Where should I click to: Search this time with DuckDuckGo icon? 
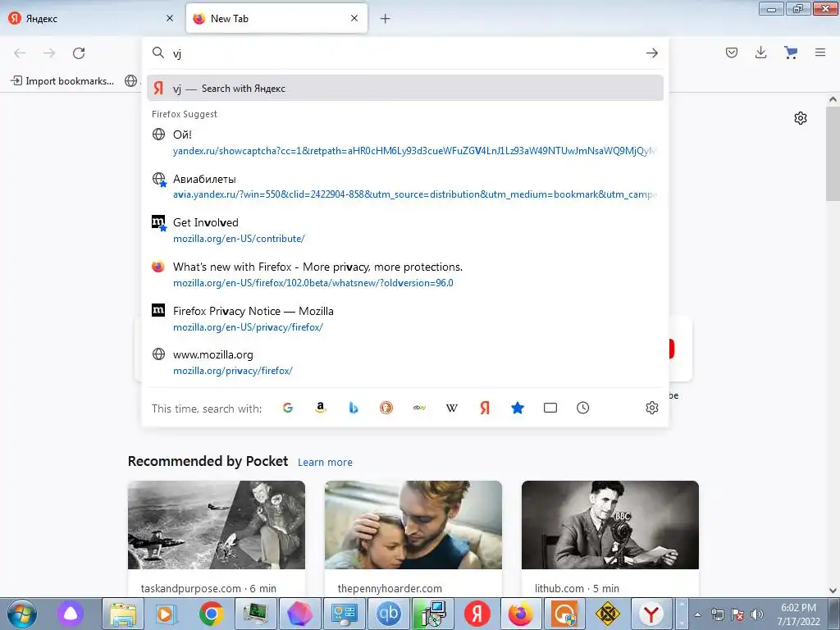coord(386,409)
